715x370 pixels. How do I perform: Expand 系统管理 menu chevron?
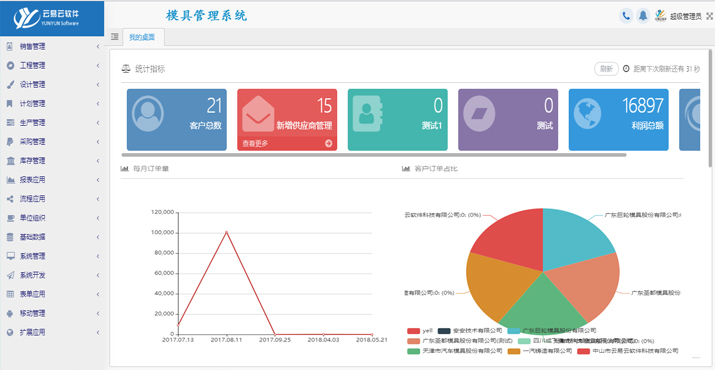pyautogui.click(x=98, y=256)
